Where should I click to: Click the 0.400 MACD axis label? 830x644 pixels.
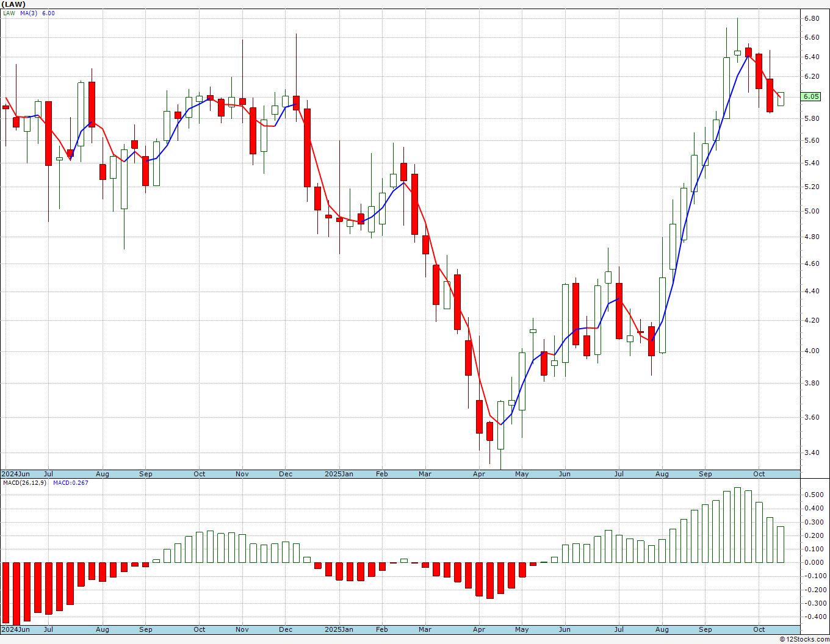coord(813,509)
